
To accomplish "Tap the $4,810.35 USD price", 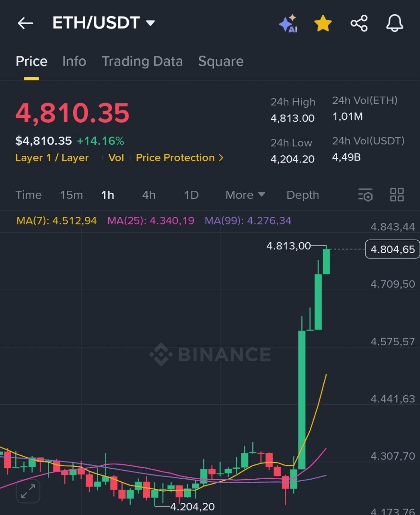I will (x=43, y=141).
